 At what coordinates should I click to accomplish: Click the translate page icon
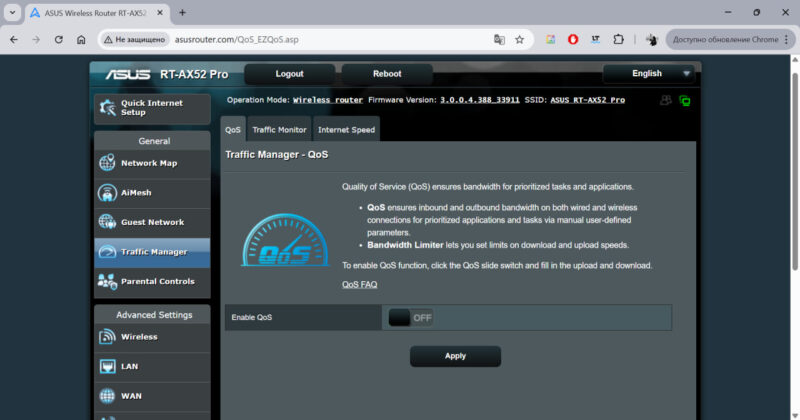pos(499,39)
